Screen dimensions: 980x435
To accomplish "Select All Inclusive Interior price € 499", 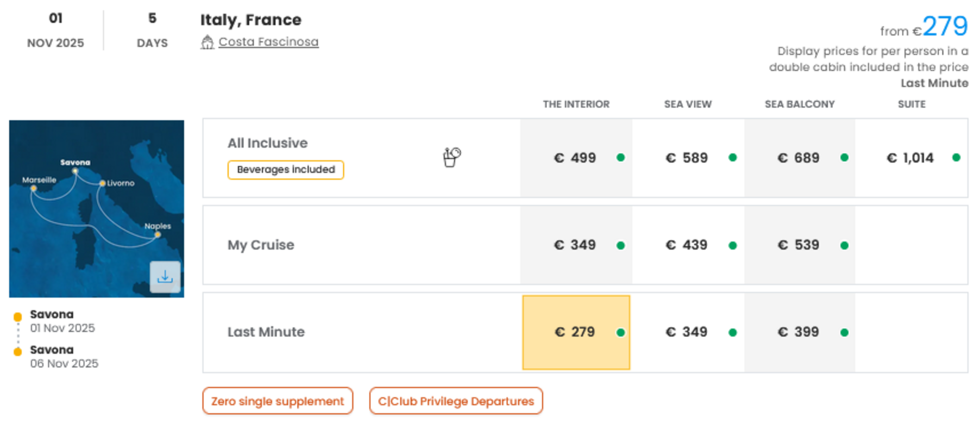I will pos(576,158).
